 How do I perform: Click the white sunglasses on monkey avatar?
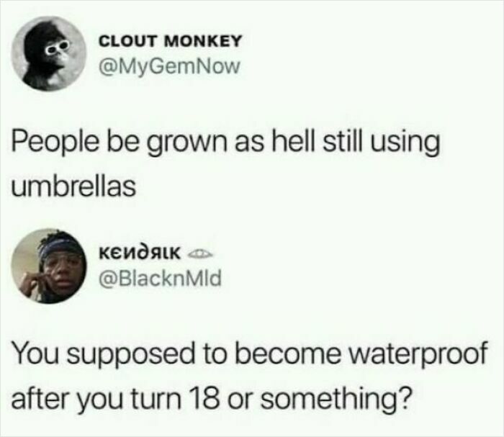[x=57, y=47]
